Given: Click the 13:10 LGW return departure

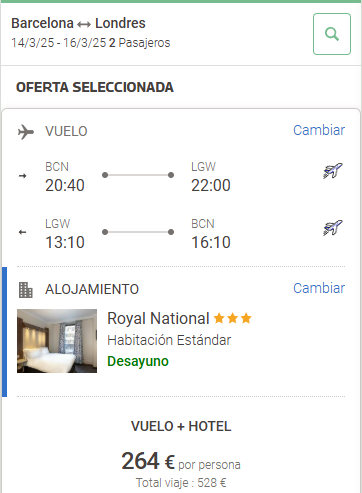Looking at the screenshot, I should coord(65,242).
